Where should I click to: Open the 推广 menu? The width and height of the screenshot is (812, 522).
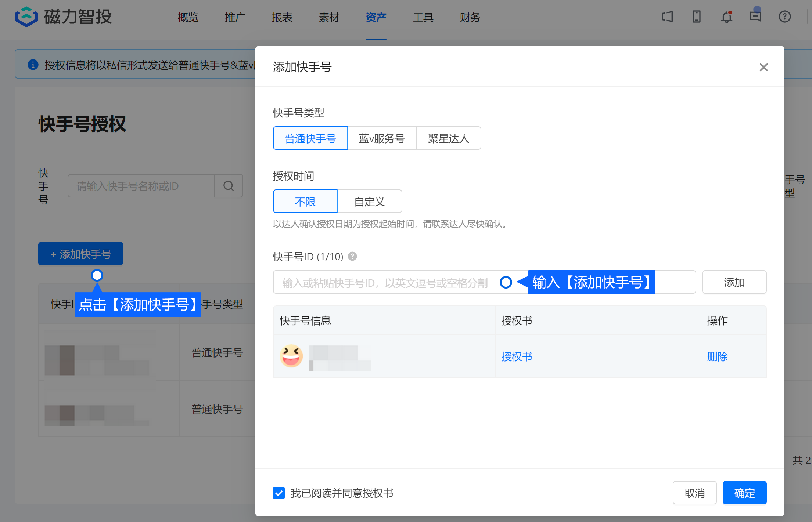click(x=235, y=17)
